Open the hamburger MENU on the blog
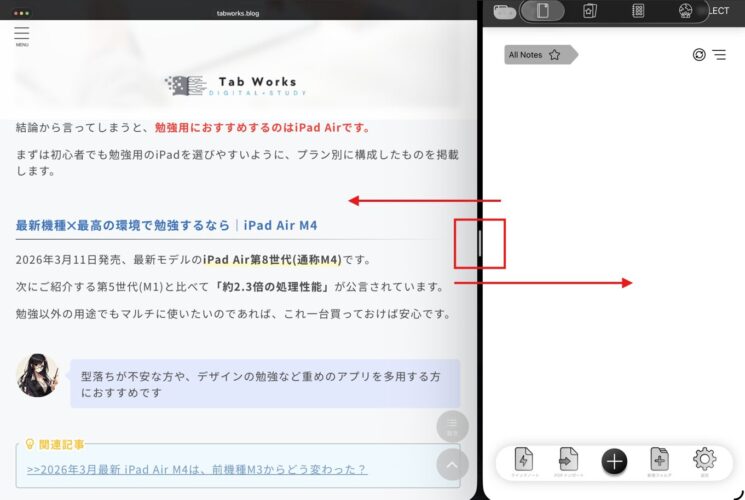This screenshot has width=745, height=500. (x=22, y=36)
